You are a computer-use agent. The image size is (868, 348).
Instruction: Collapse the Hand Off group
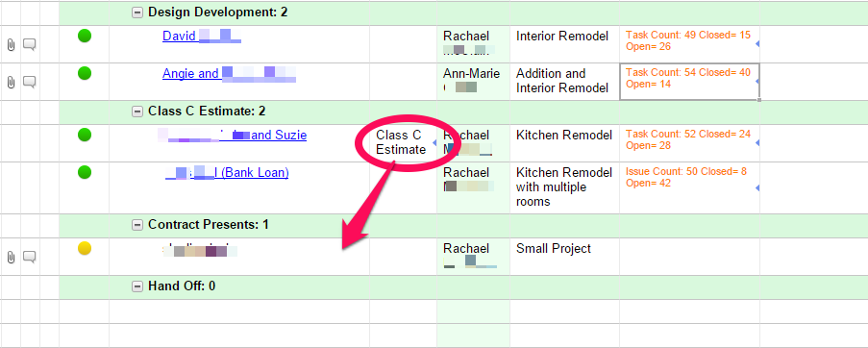click(137, 286)
